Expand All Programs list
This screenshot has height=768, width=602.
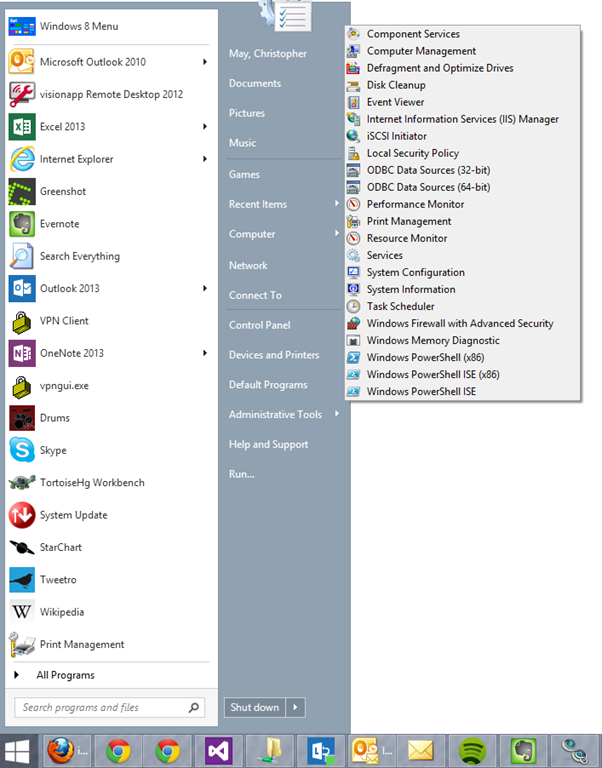coord(65,675)
